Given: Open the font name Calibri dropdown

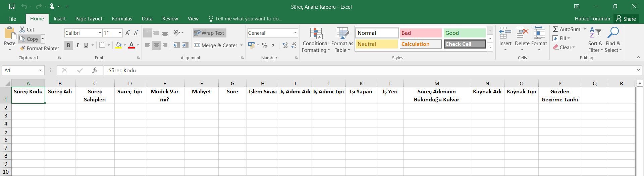Looking at the screenshot, I should coord(100,33).
